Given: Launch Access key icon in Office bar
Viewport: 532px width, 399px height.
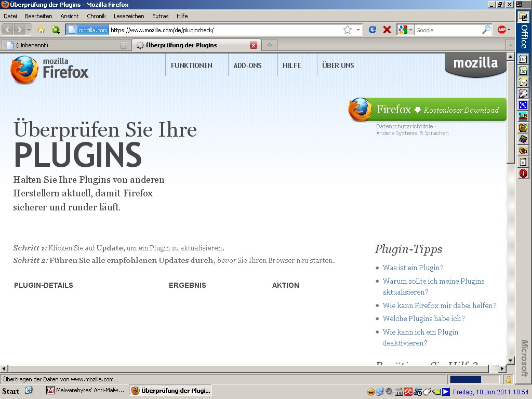Looking at the screenshot, I should (x=523, y=94).
